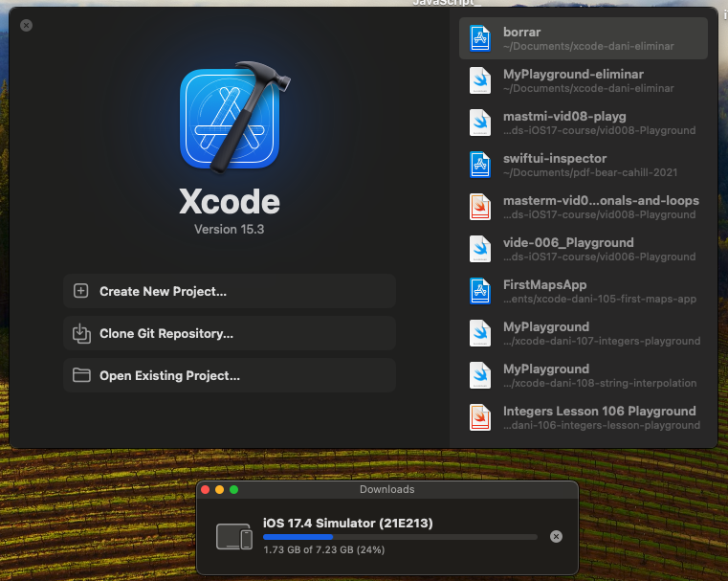This screenshot has width=728, height=581.
Task: Select MyPlayground-eliminar in recent projects
Action: coord(584,80)
